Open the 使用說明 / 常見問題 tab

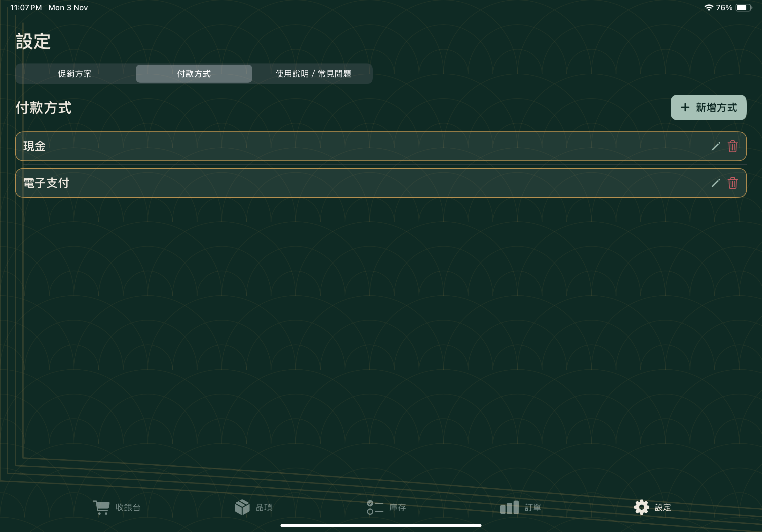pyautogui.click(x=313, y=74)
